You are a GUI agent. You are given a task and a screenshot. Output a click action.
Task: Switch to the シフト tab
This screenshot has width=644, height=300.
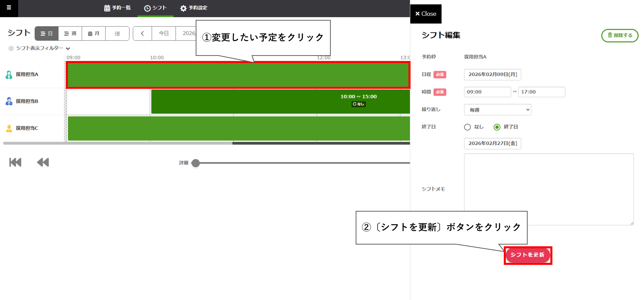click(155, 8)
